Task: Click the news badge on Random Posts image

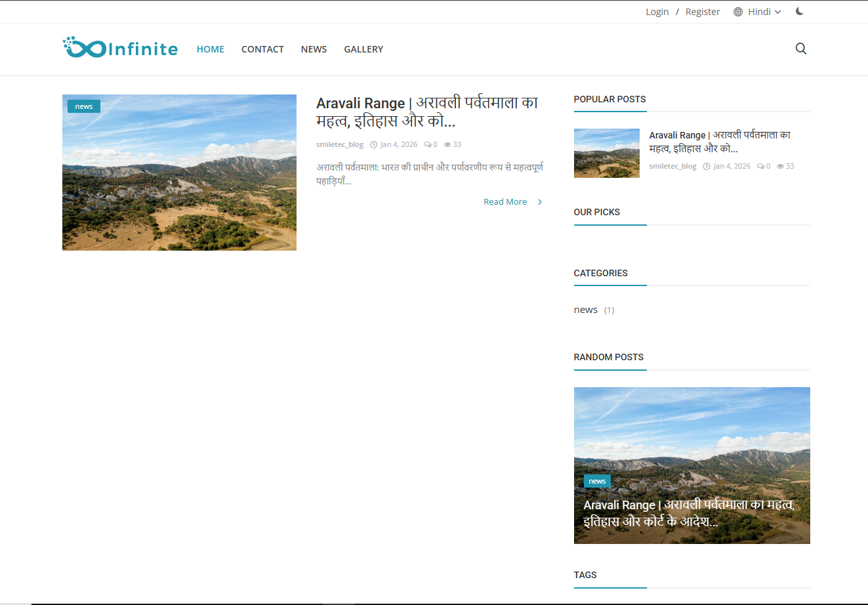Action: (597, 481)
